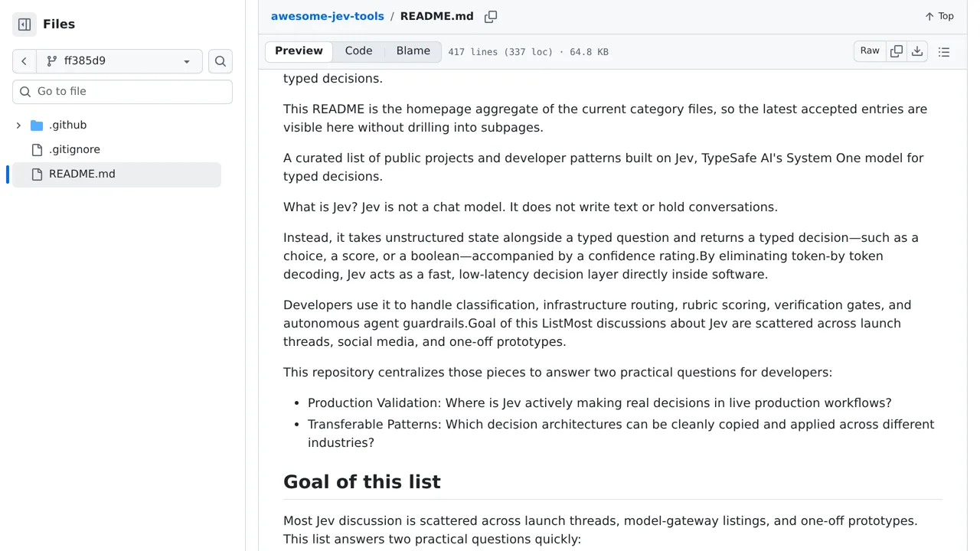Open the Raw file view

[870, 51]
